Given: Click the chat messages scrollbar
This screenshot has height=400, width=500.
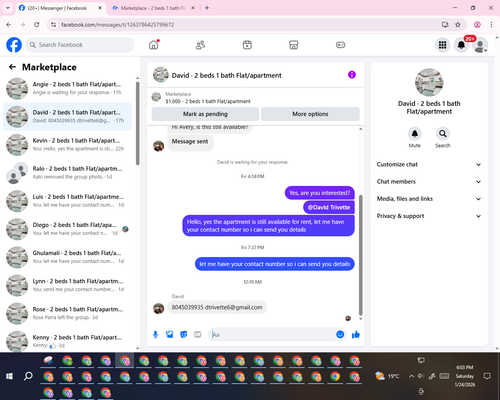Looking at the screenshot, I should [x=360, y=255].
